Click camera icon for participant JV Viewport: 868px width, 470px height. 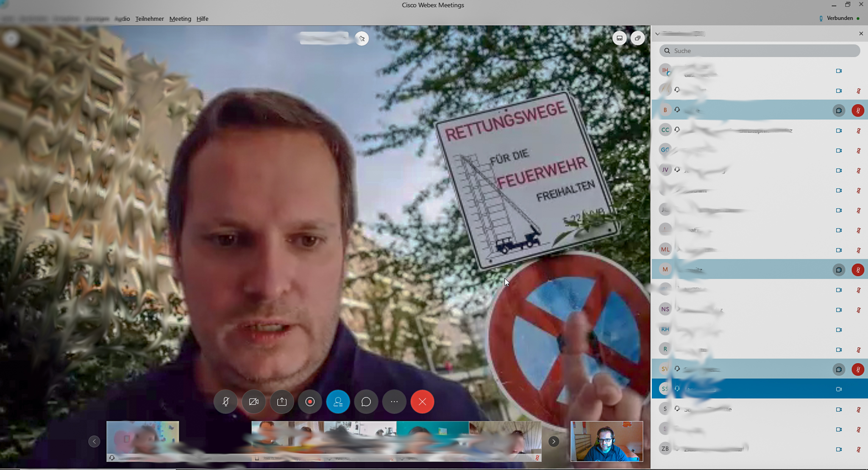pyautogui.click(x=839, y=170)
